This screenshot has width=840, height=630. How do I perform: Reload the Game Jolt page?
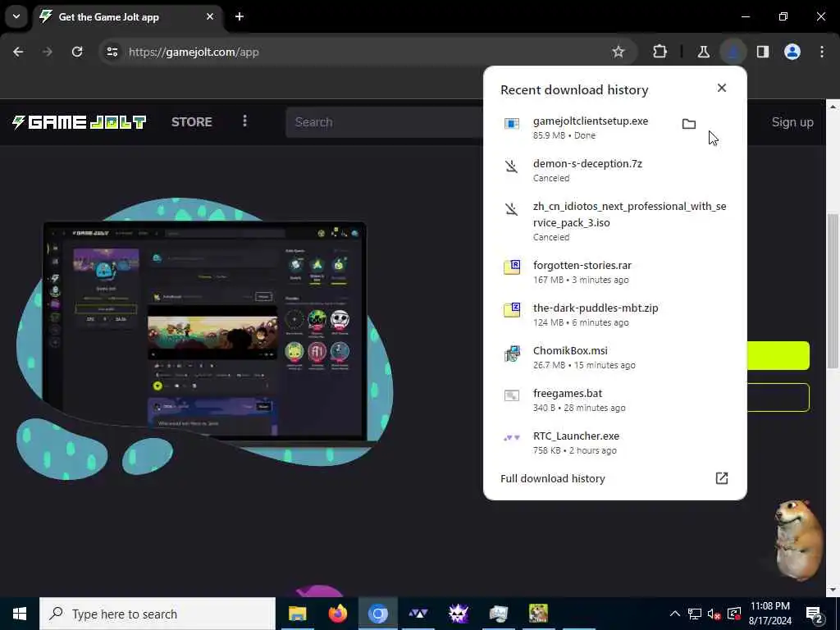click(x=77, y=52)
